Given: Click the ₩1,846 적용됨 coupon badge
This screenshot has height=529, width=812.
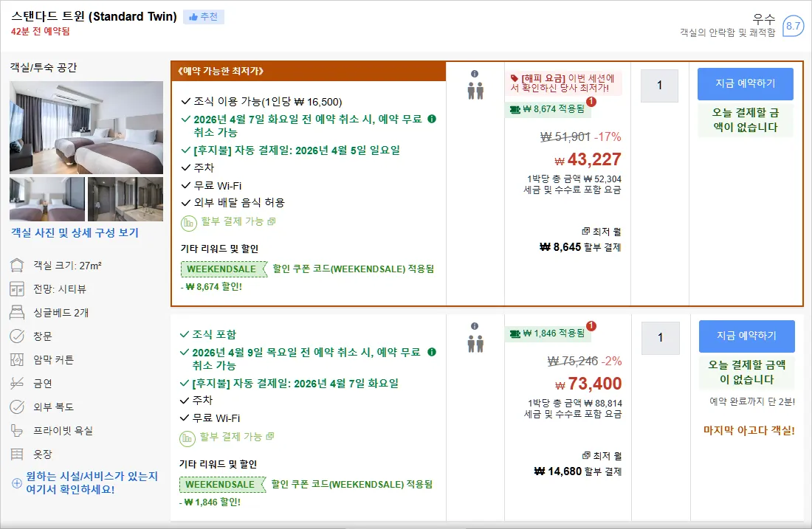Looking at the screenshot, I should click(548, 334).
